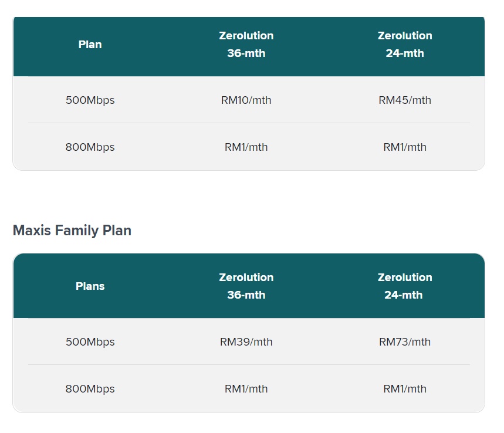Select Family table 800Mbps 36-mth RM1/mth cell

(x=246, y=388)
